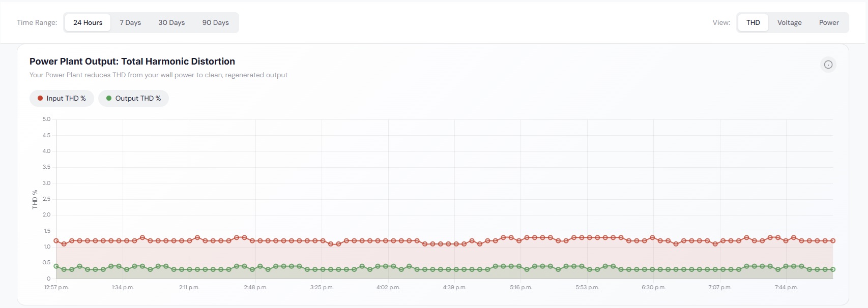
Task: Click the first red data point on chart
Action: click(56, 241)
